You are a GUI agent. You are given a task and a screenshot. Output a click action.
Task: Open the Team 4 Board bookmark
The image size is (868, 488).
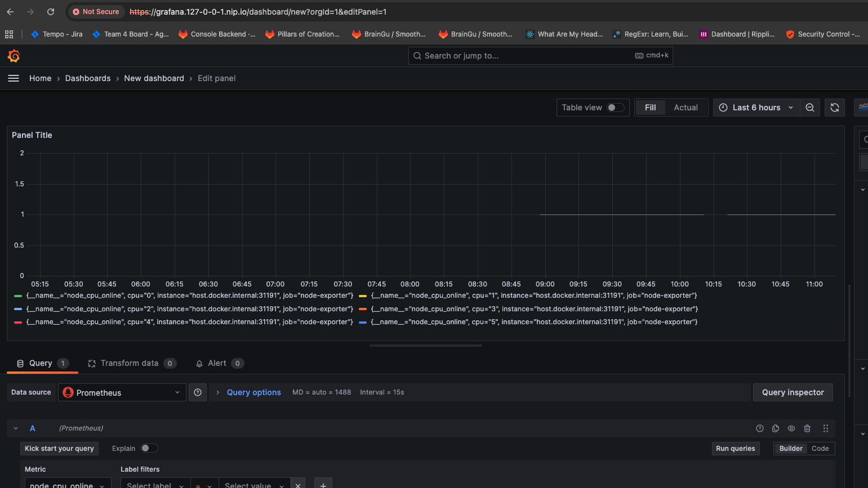point(131,34)
